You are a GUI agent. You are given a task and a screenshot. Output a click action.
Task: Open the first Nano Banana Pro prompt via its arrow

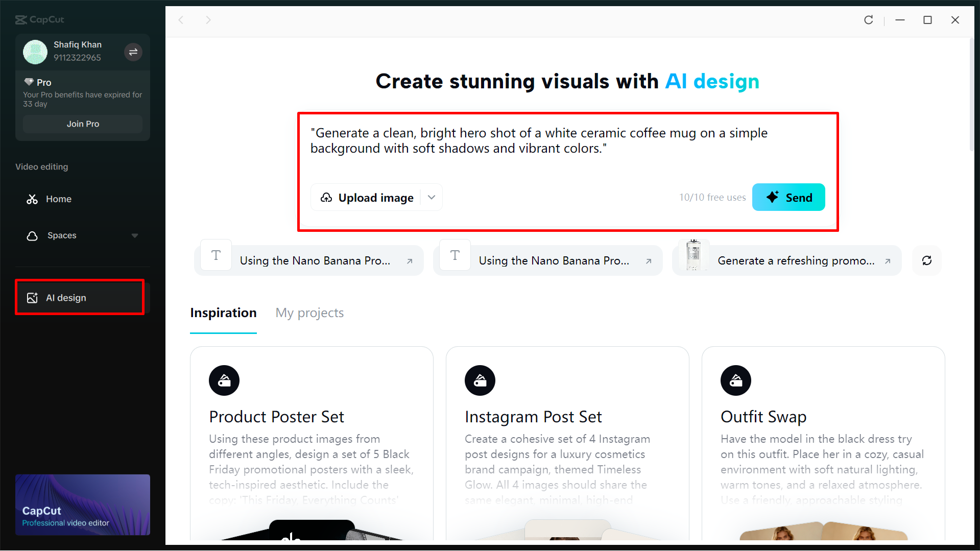410,261
